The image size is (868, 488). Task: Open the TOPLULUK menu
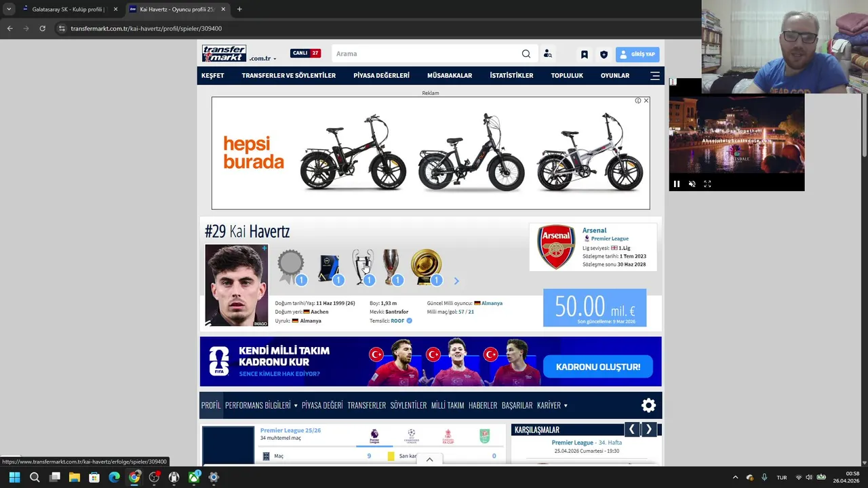click(567, 75)
